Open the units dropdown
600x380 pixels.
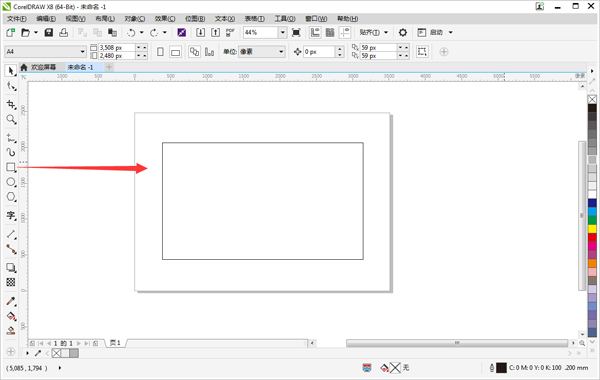pos(281,52)
